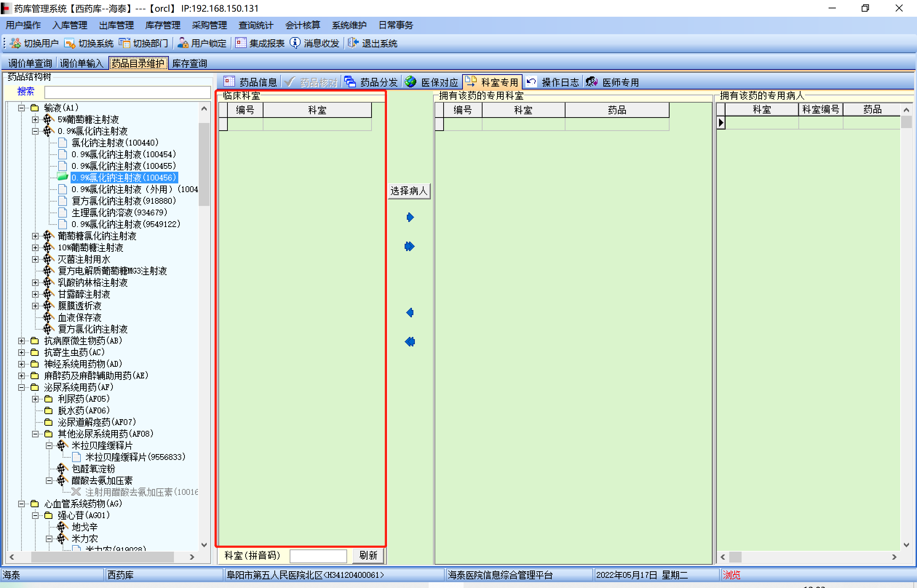Click the 退出系统 exit icon
This screenshot has height=588, width=917.
click(353, 43)
